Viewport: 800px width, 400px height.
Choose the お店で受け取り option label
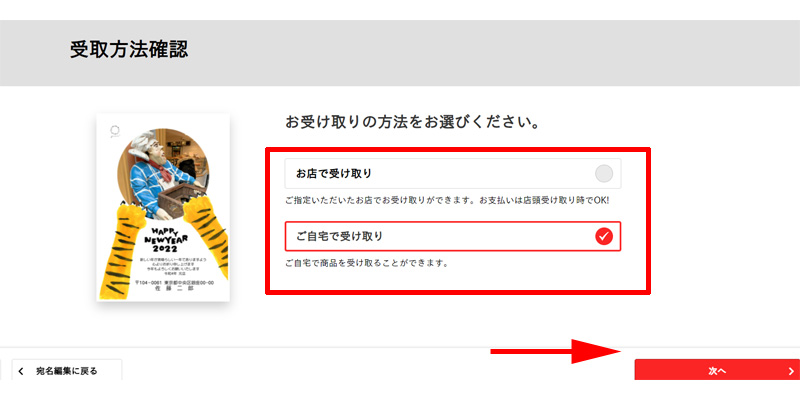tap(334, 173)
